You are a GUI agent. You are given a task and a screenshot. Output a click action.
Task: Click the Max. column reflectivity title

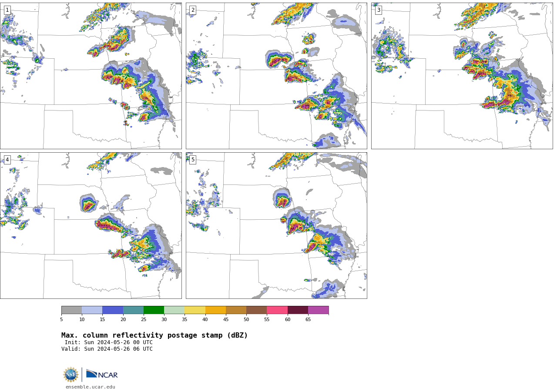(x=154, y=335)
